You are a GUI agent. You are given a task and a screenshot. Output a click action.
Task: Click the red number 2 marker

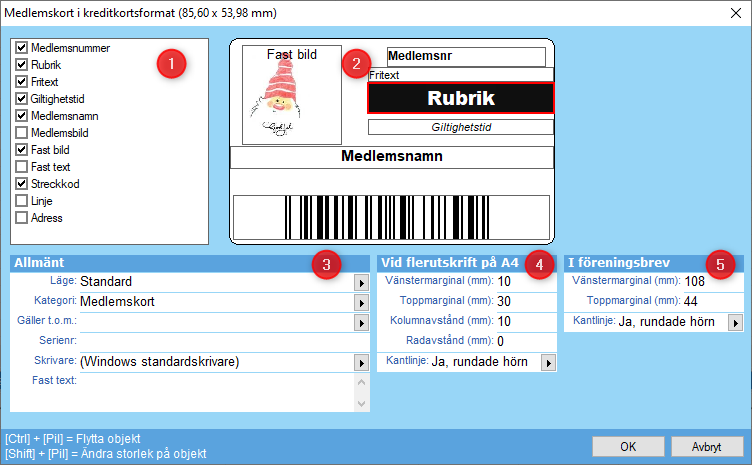tap(353, 64)
